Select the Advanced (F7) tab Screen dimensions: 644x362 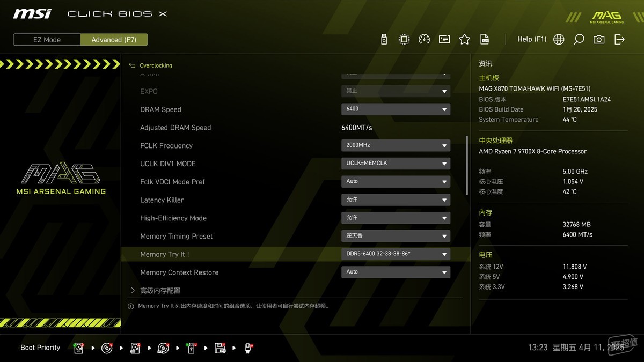point(114,40)
